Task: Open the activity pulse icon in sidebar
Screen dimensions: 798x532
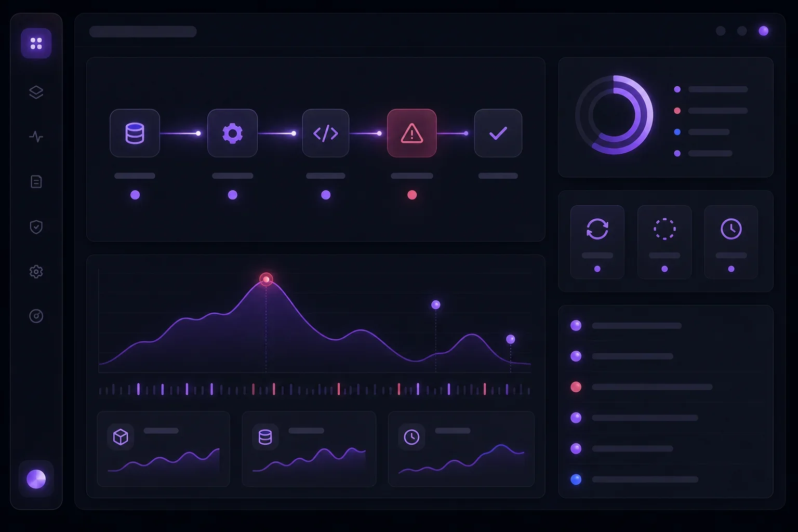Action: 36,137
